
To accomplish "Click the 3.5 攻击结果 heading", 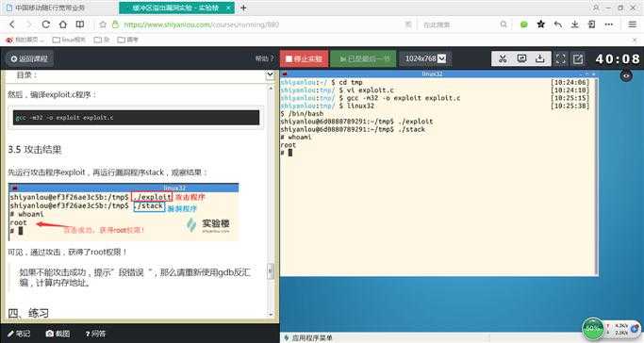I will 35,150.
